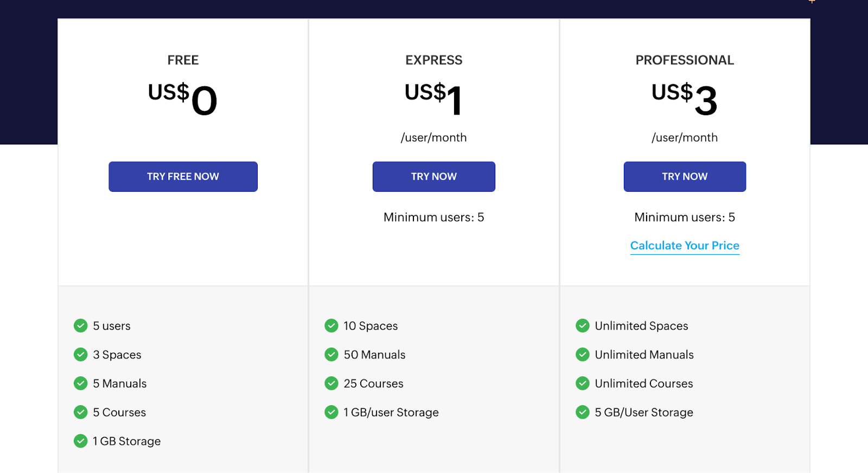868x473 pixels.
Task: Click the '5 Manuals' feature text
Action: [120, 383]
